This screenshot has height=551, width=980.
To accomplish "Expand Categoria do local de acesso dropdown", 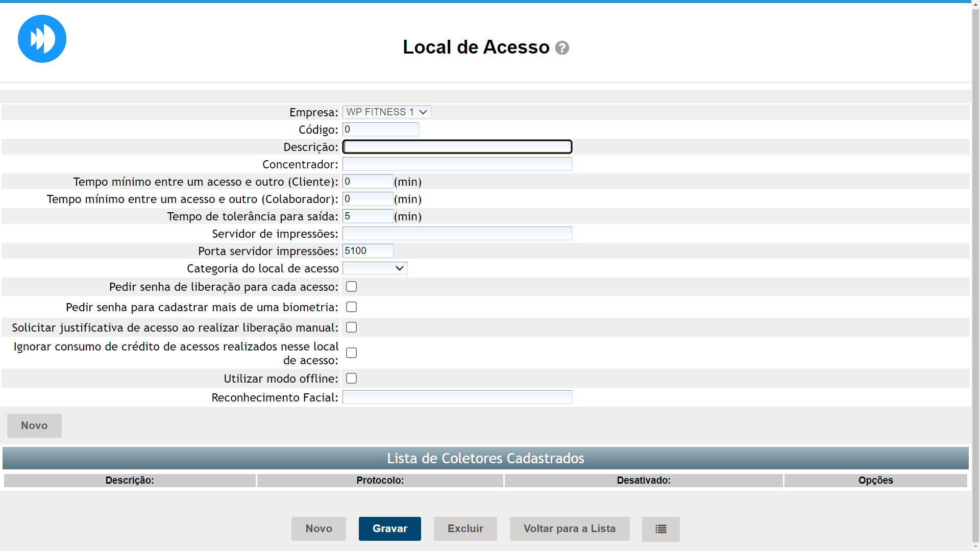I will 375,268.
